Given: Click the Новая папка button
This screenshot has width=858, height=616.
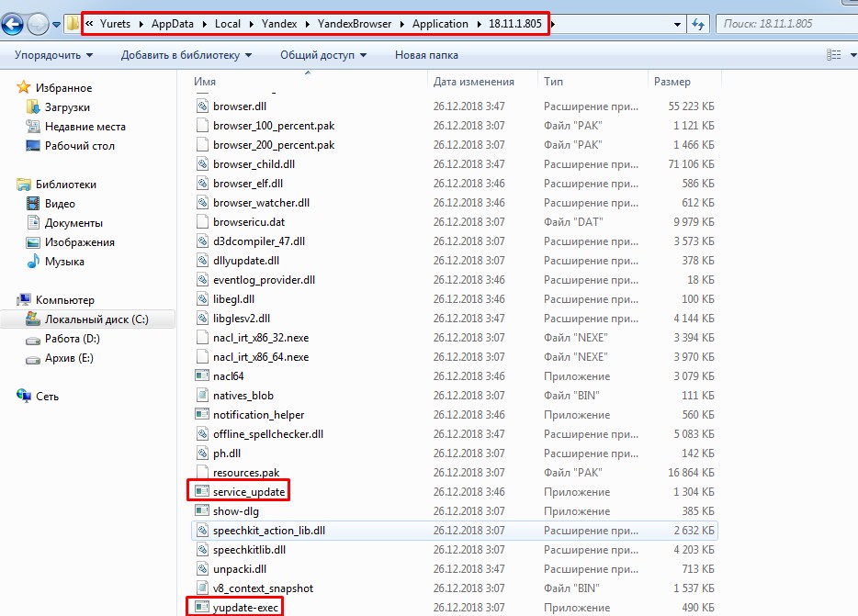Looking at the screenshot, I should pos(426,56).
